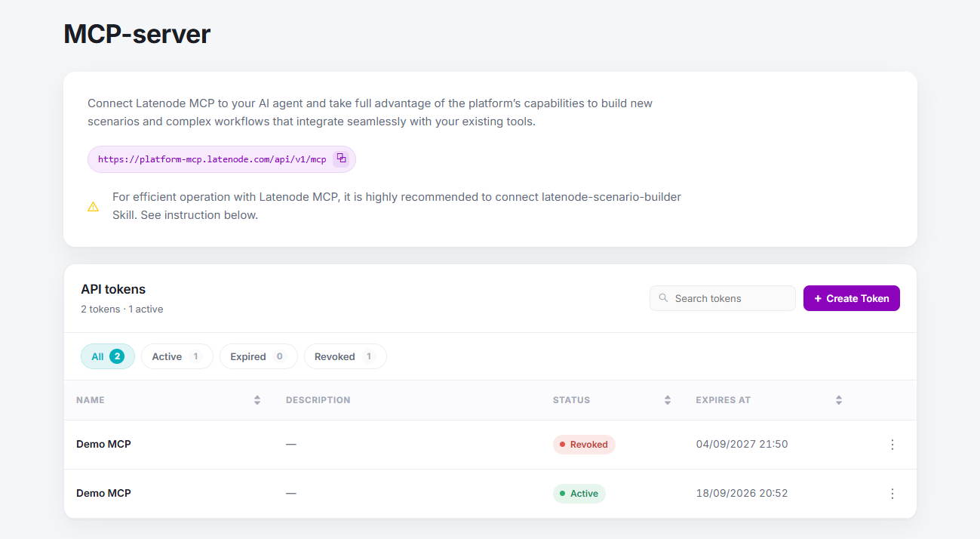Click the Revoked status badge
The width and height of the screenshot is (980, 539).
[x=584, y=445]
